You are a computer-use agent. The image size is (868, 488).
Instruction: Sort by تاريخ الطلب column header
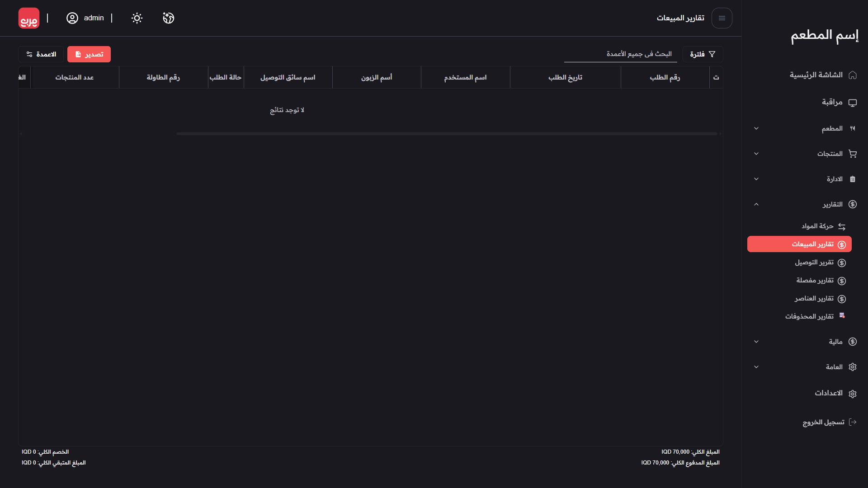click(565, 78)
